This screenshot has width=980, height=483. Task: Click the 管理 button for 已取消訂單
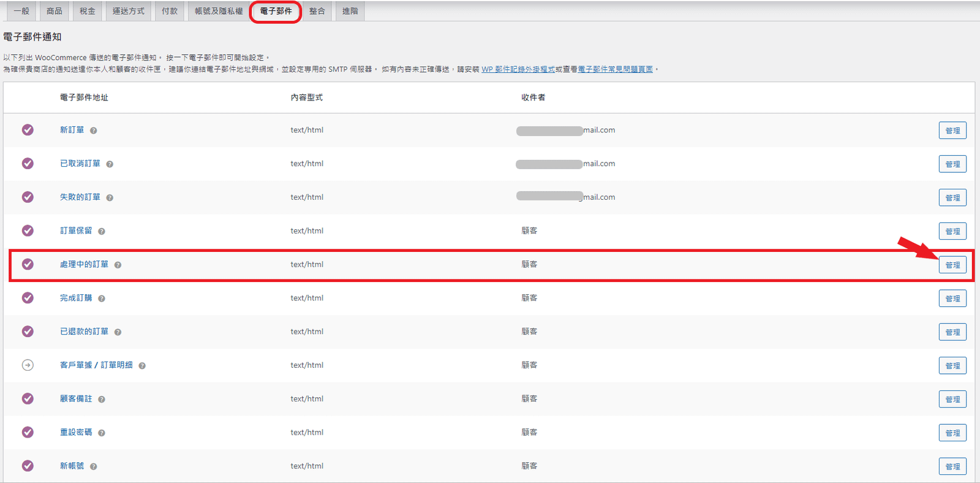[x=952, y=164]
